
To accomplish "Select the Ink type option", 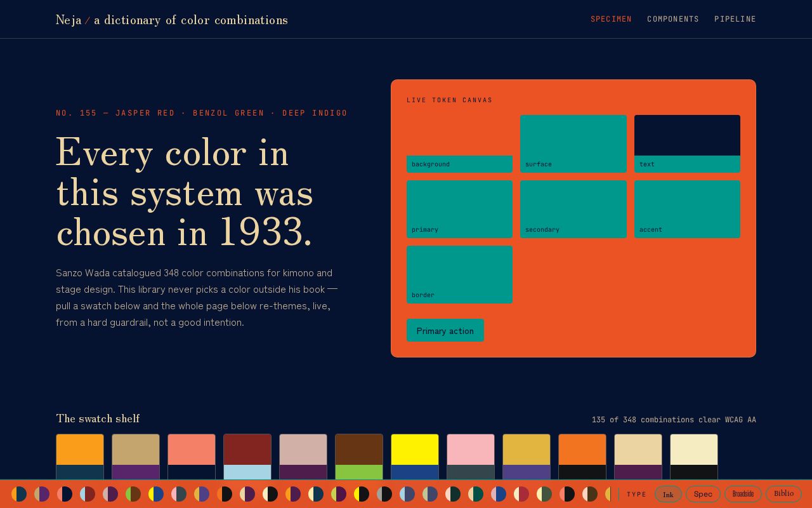I will point(668,494).
